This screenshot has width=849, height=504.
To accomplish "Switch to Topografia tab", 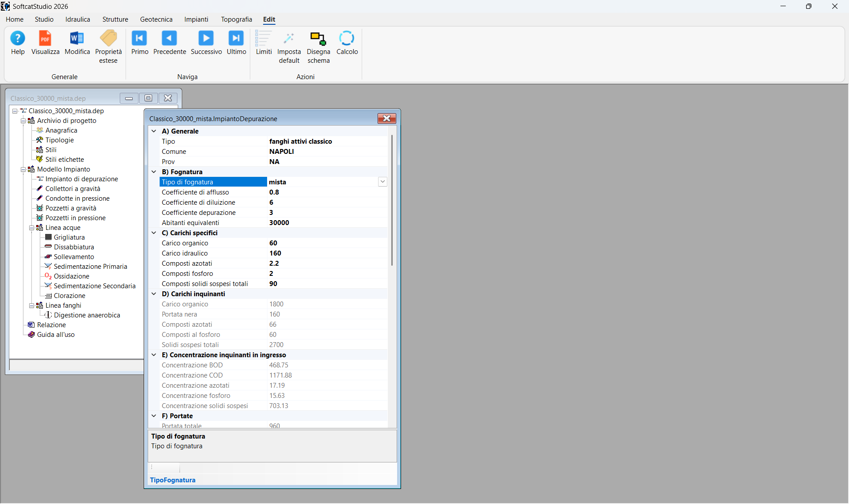I will point(237,19).
